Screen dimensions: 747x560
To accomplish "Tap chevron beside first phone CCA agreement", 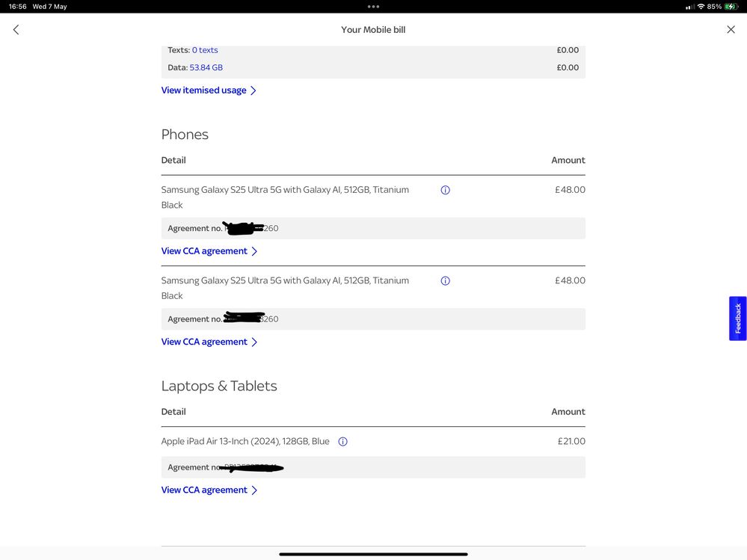I will (254, 251).
